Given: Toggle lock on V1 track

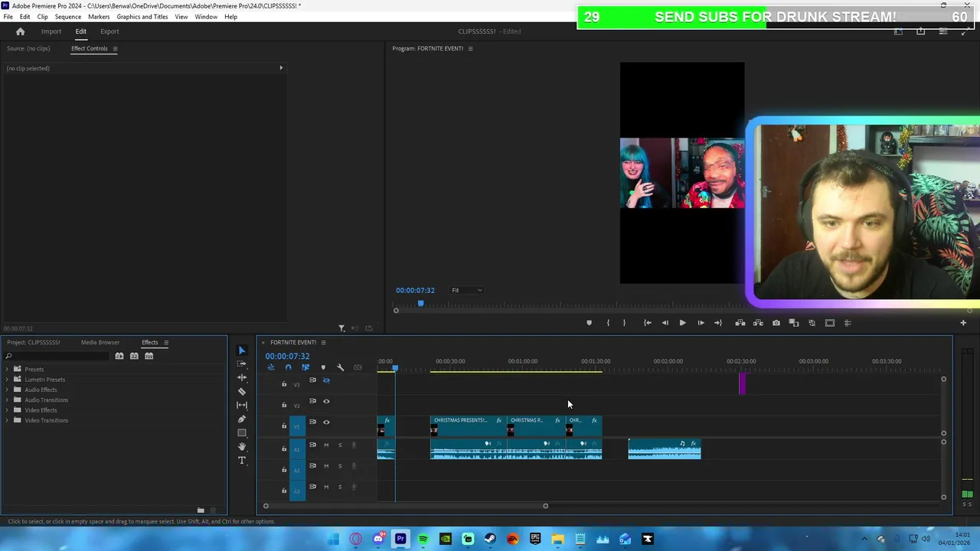Looking at the screenshot, I should pos(284,426).
